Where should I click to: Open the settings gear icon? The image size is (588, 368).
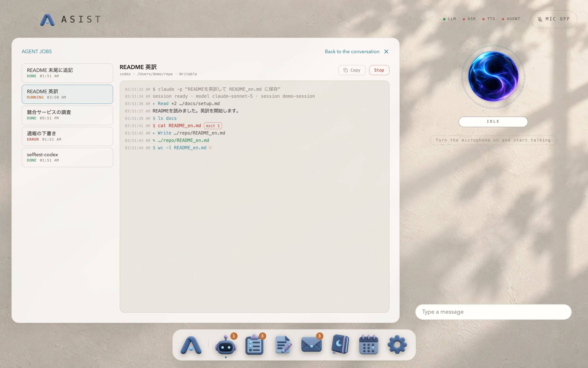(x=397, y=345)
